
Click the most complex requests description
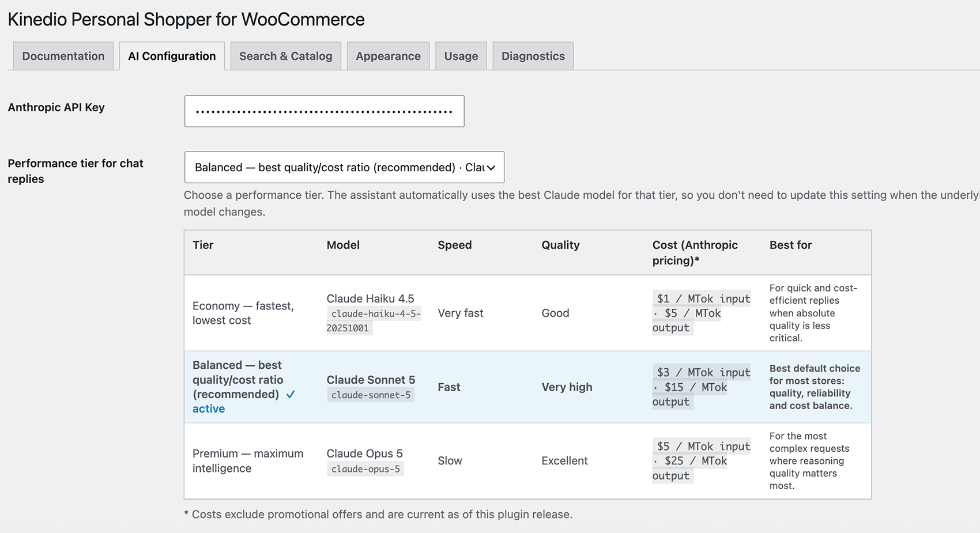pyautogui.click(x=809, y=461)
